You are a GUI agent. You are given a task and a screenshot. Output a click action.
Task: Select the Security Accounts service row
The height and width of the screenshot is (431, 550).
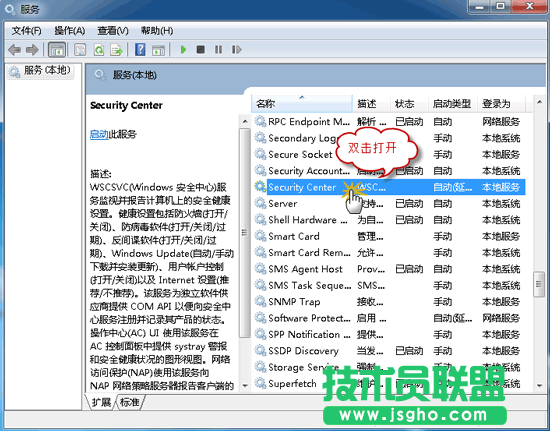tap(389, 171)
